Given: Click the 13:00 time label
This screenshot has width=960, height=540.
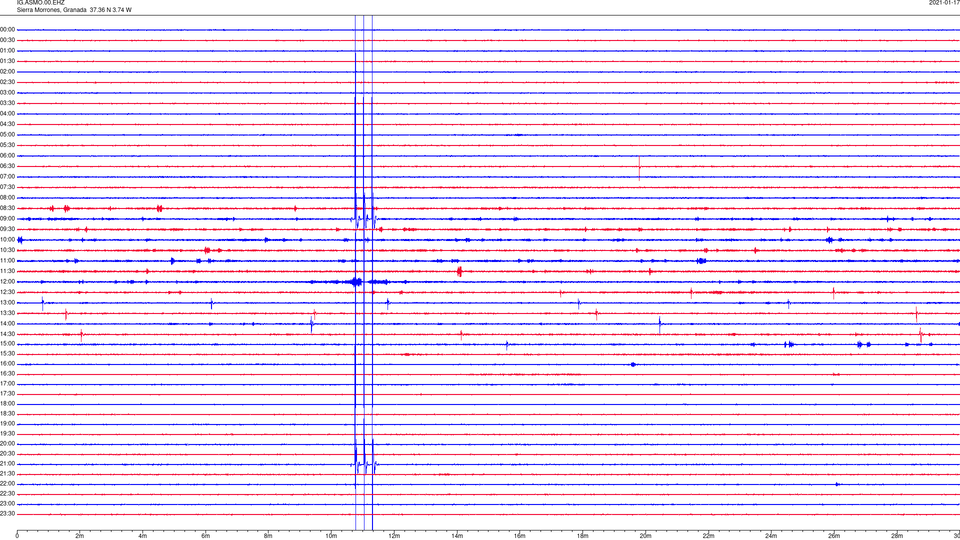Looking at the screenshot, I should [7, 302].
